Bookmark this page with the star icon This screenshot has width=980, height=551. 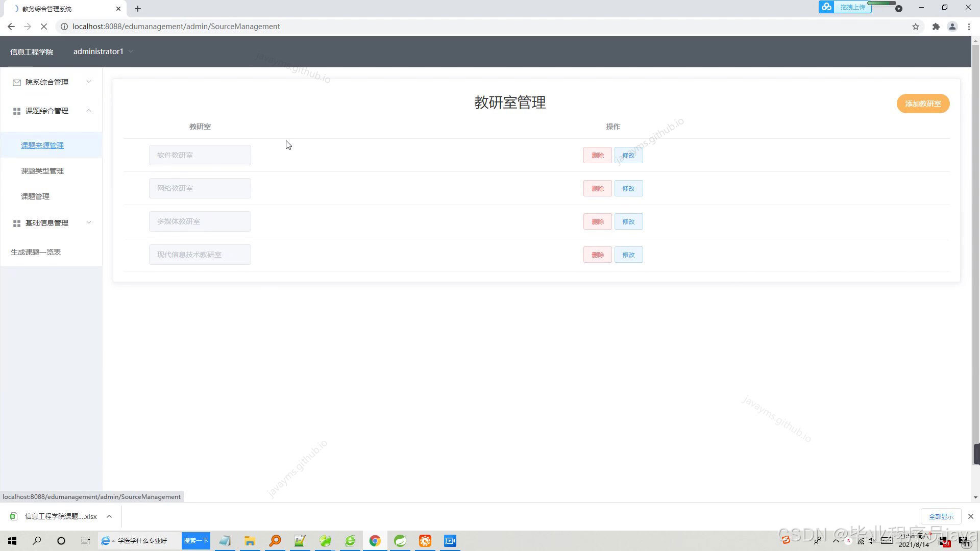916,27
